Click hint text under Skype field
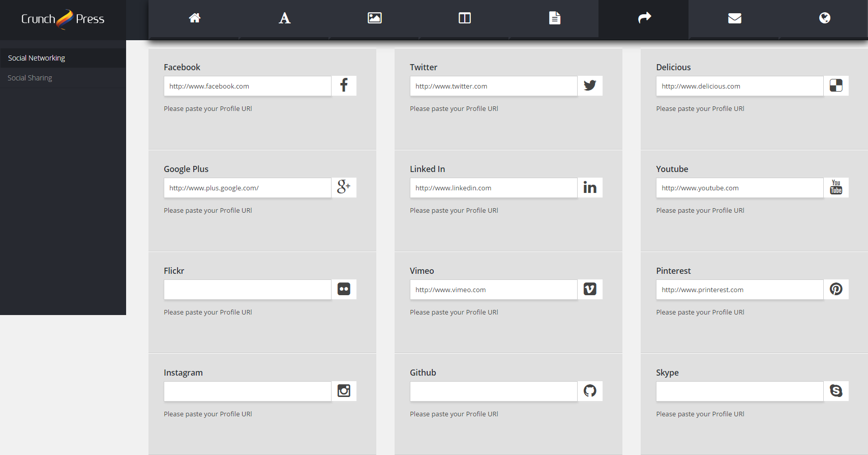The image size is (868, 455). pos(700,414)
